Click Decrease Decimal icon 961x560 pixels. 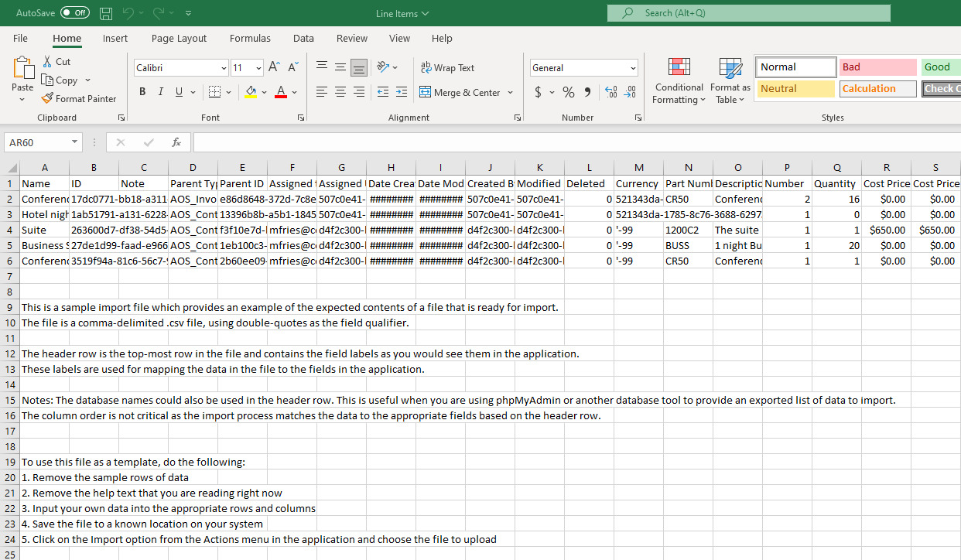click(631, 92)
